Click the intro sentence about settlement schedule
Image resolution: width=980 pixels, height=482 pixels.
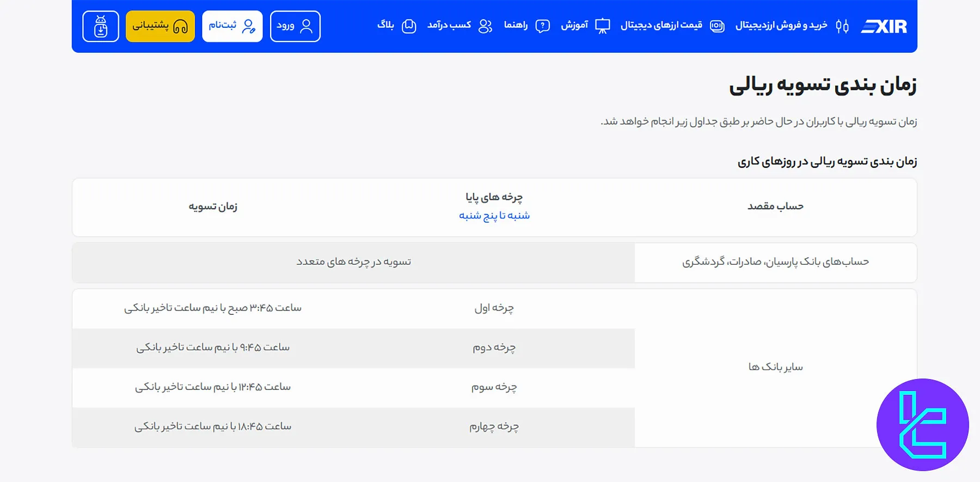(758, 121)
